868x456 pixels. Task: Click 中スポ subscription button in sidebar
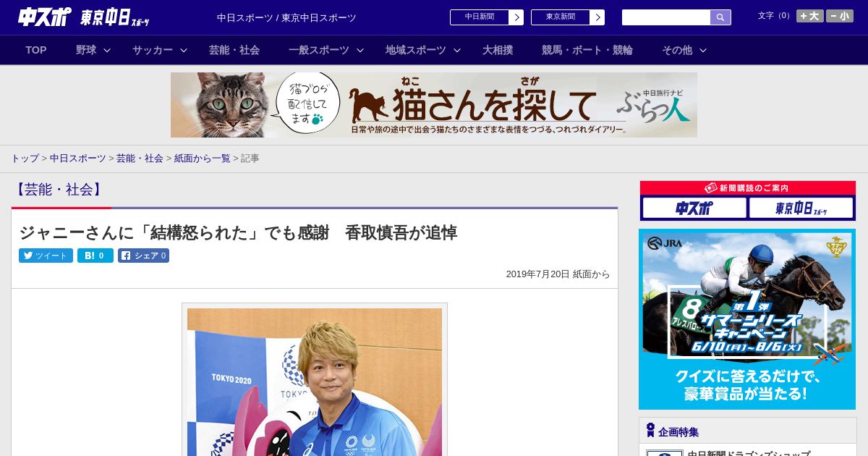click(x=694, y=208)
